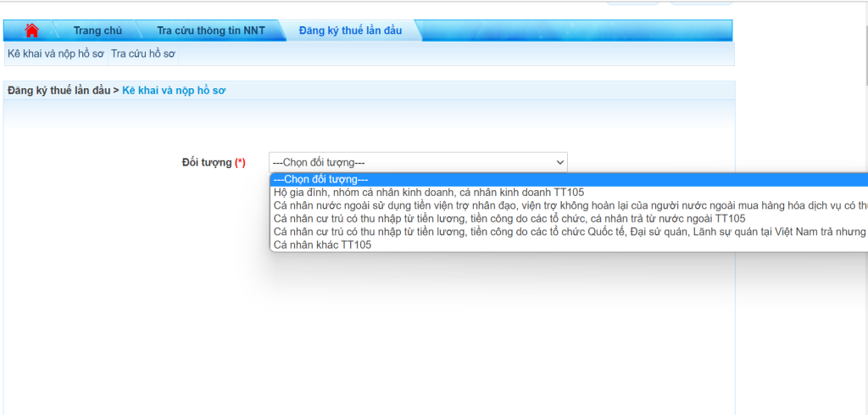868x415 pixels.
Task: Select option for income paid từ nước ngoài TT105
Action: point(509,219)
